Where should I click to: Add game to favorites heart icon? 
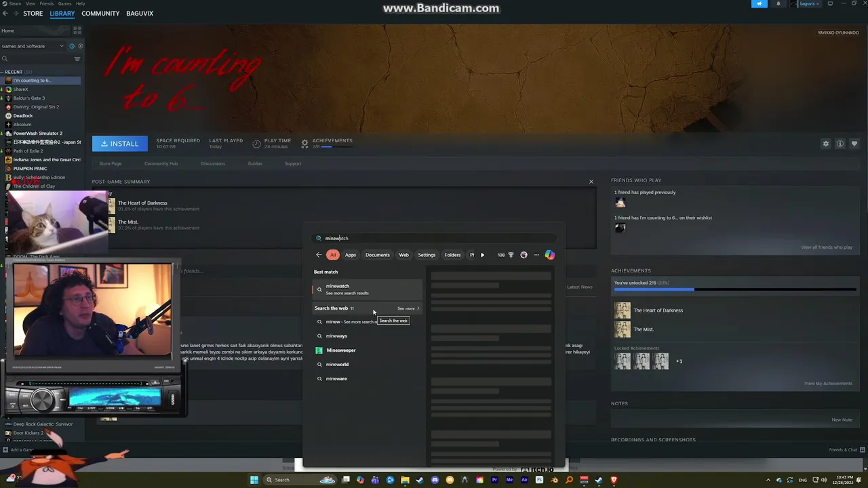pos(854,144)
